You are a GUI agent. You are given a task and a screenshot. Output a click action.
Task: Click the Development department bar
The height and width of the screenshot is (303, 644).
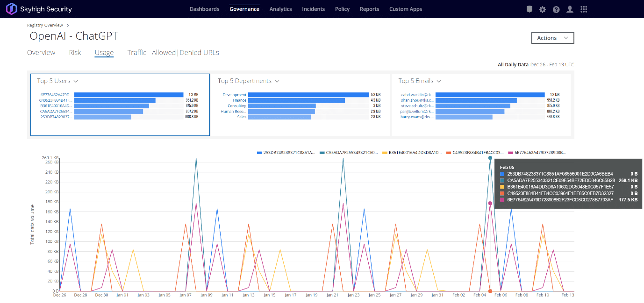308,95
